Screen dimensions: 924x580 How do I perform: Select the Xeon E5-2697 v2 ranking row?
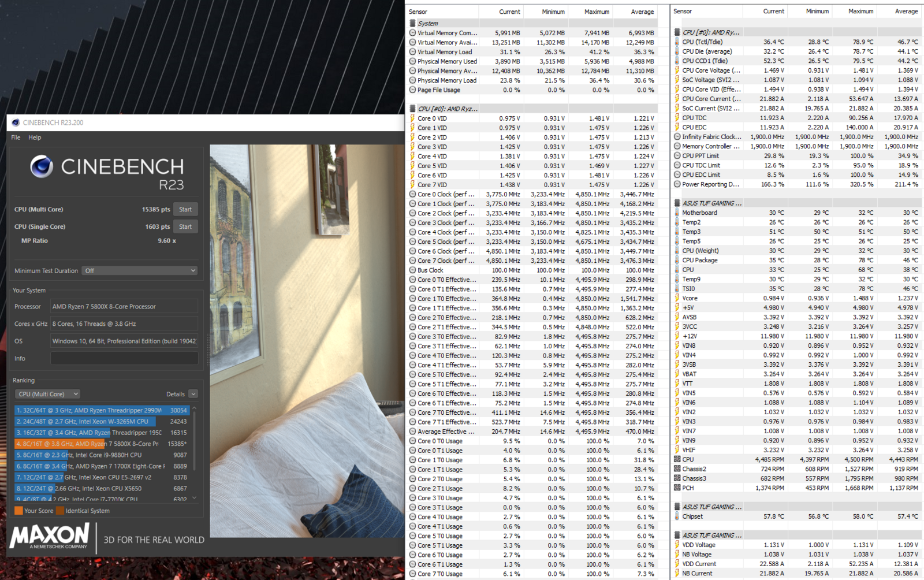[102, 477]
